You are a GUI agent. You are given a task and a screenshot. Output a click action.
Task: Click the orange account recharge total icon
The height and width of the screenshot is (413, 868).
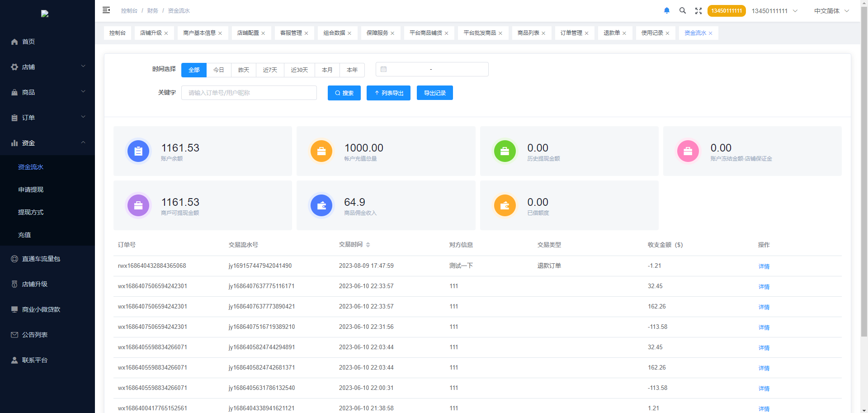pyautogui.click(x=321, y=151)
